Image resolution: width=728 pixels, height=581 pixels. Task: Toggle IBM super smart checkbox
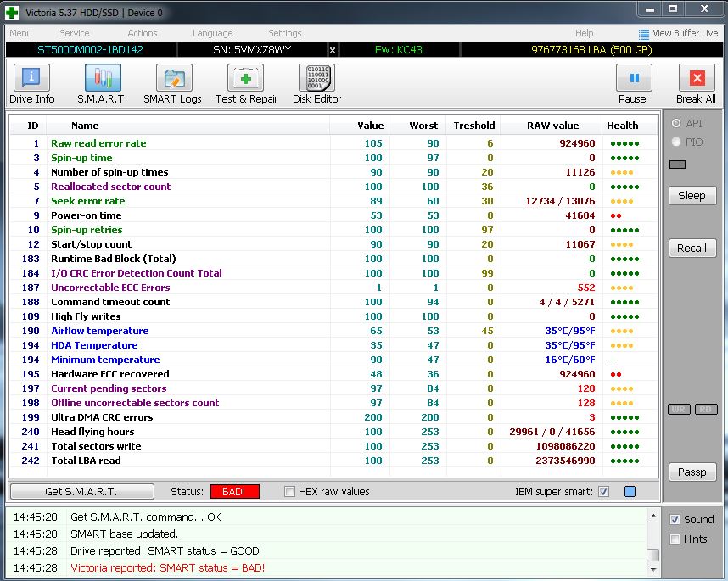pyautogui.click(x=603, y=491)
